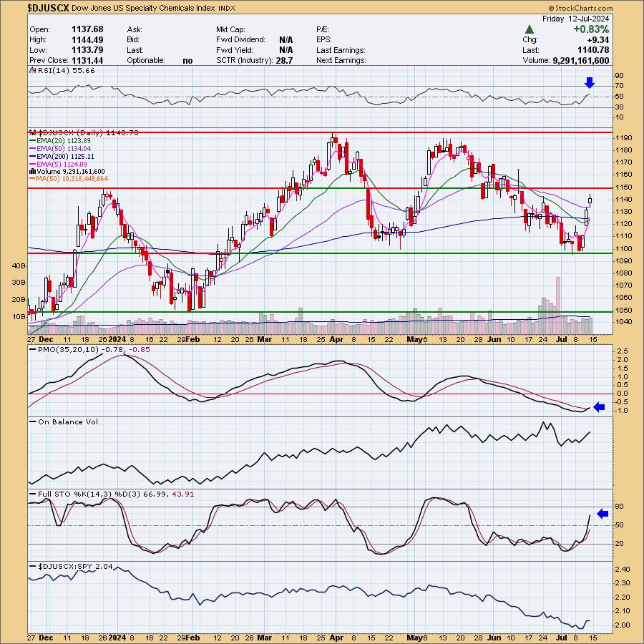Viewport: 644px width, 644px height.
Task: Click the RSI(14) legend line marker
Action: [x=33, y=71]
